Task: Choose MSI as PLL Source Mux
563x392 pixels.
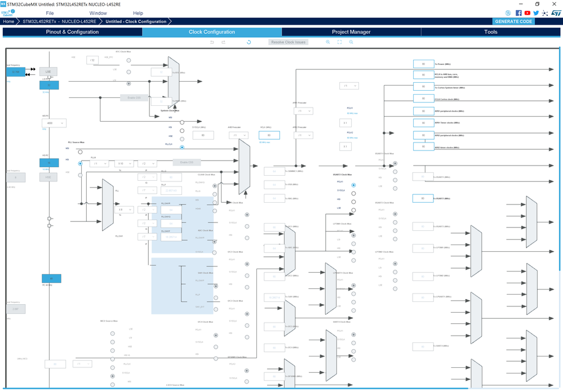Action: pos(80,152)
